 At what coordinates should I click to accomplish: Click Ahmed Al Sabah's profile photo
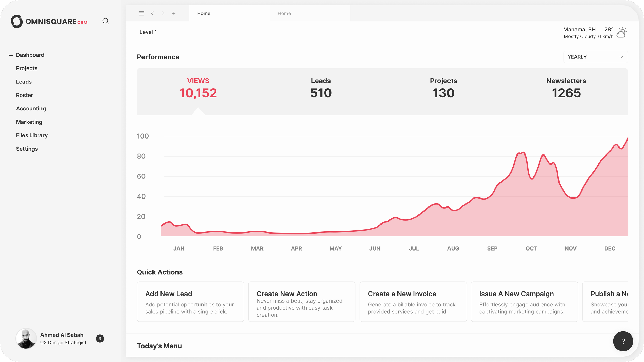coord(26,339)
